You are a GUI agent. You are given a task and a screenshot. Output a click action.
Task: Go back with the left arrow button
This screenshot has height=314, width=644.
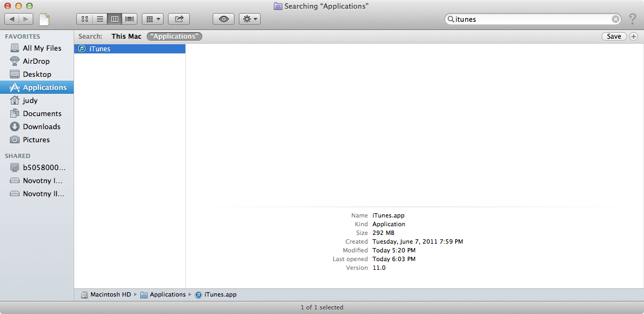(x=11, y=19)
